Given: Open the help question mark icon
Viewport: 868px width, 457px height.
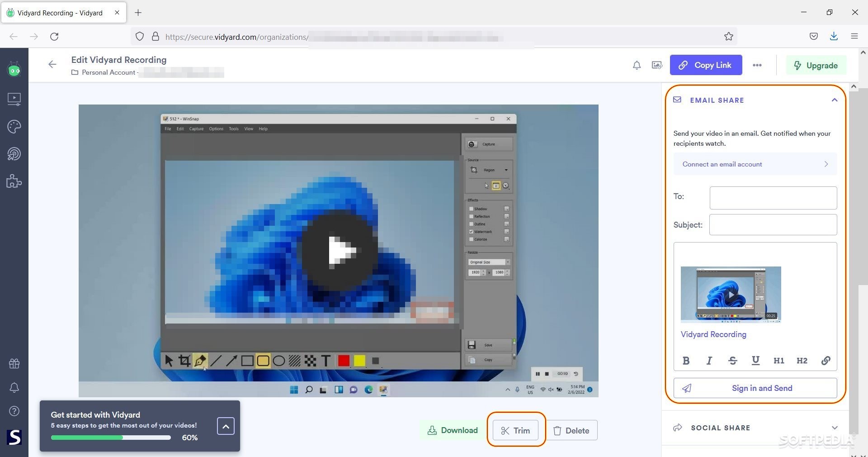Looking at the screenshot, I should point(14,411).
